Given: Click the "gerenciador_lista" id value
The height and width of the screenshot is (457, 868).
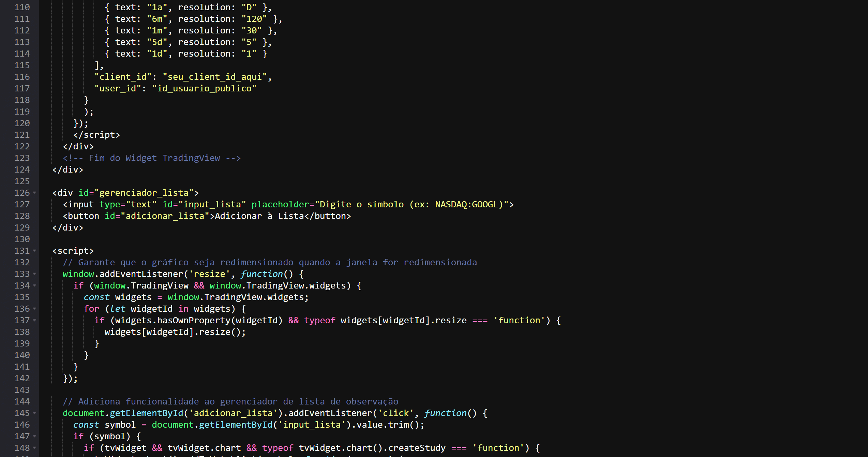Looking at the screenshot, I should point(144,193).
